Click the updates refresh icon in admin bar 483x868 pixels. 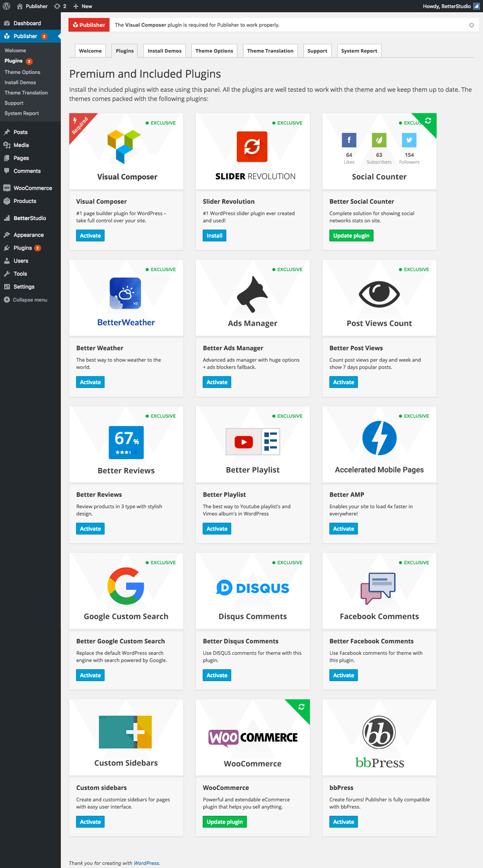pyautogui.click(x=57, y=6)
